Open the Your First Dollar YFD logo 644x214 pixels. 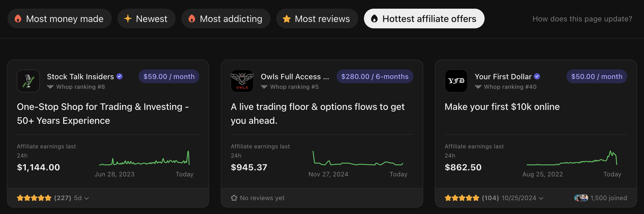point(456,81)
